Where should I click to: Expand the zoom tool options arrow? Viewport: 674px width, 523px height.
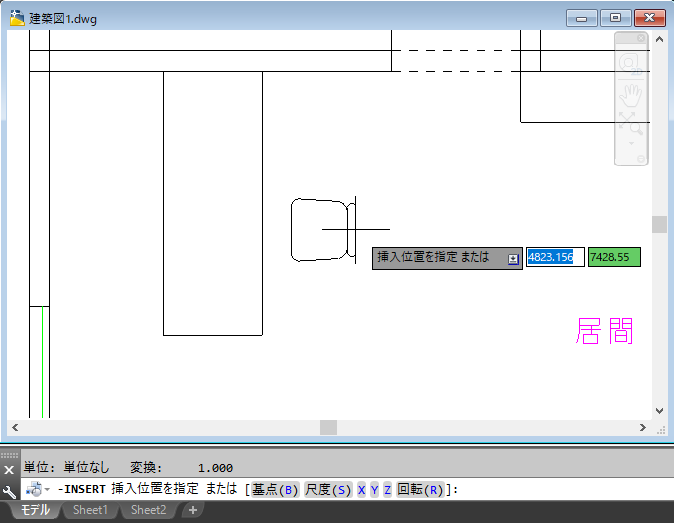pos(631,143)
